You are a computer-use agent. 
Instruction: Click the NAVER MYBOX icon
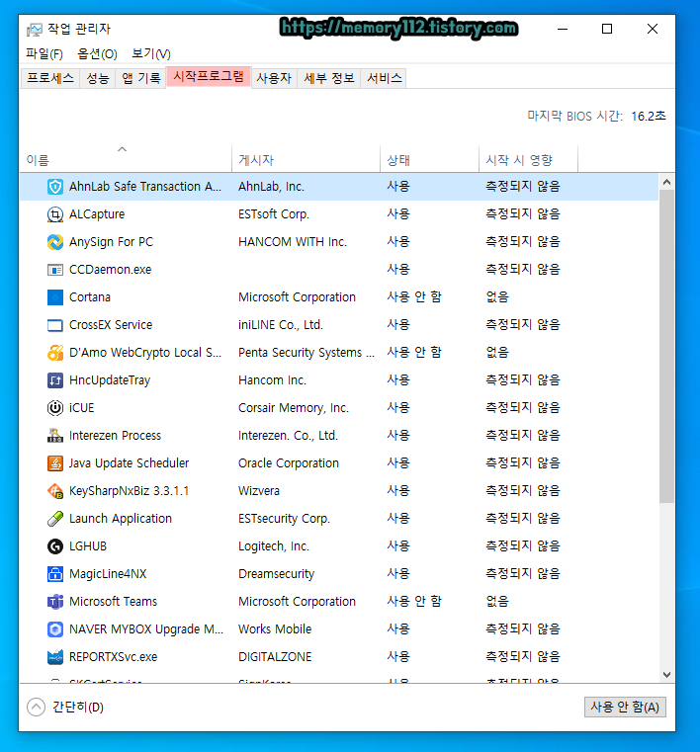[55, 629]
